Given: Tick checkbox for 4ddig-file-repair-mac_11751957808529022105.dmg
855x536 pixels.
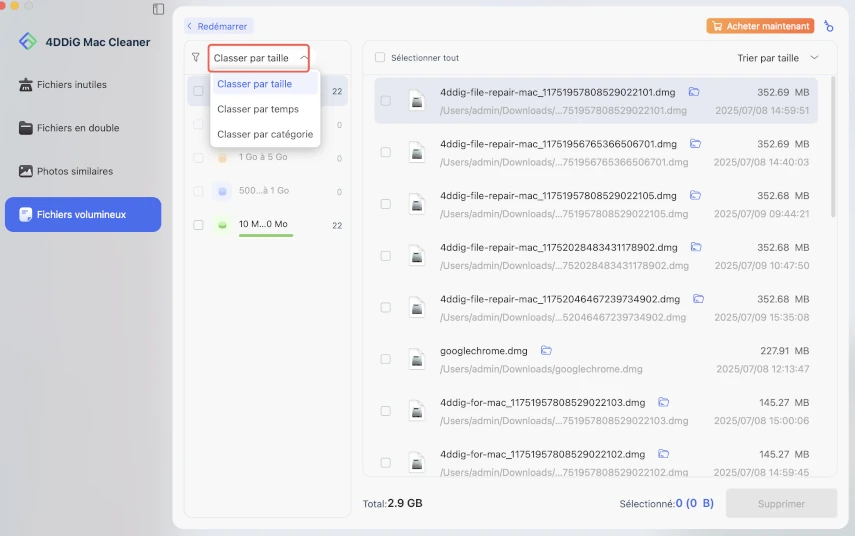Looking at the screenshot, I should 386,204.
